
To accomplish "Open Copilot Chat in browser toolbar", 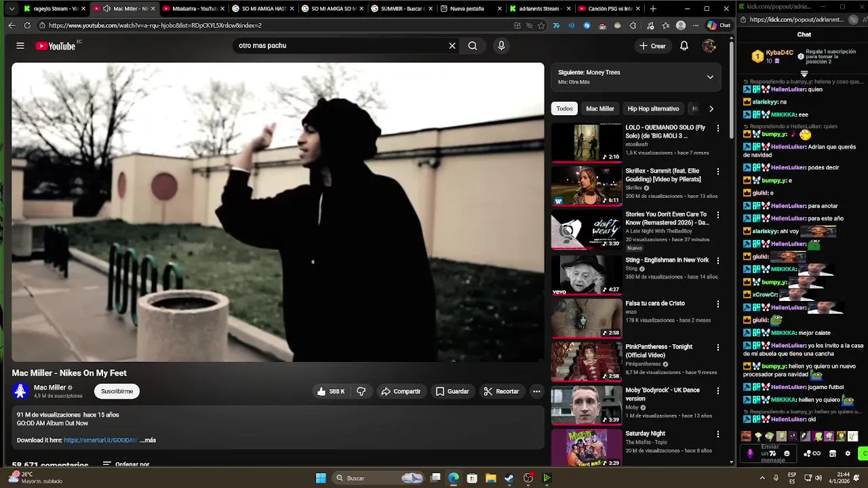I will click(719, 25).
